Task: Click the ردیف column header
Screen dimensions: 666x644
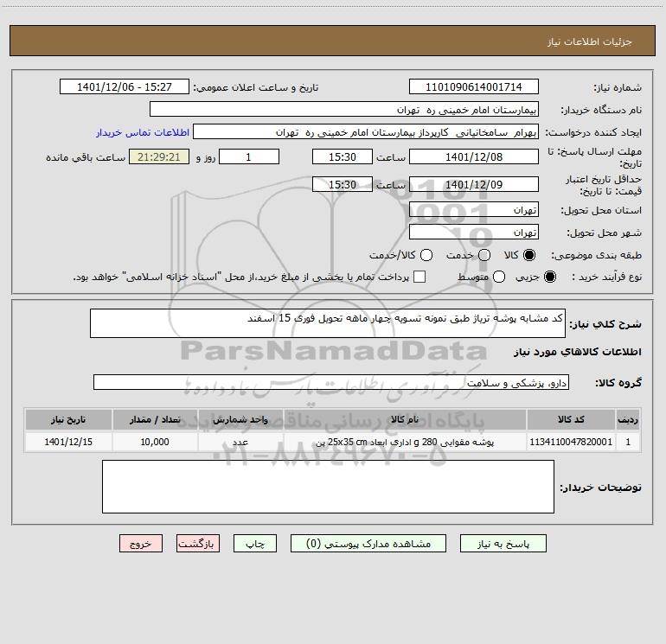Action: (628, 419)
